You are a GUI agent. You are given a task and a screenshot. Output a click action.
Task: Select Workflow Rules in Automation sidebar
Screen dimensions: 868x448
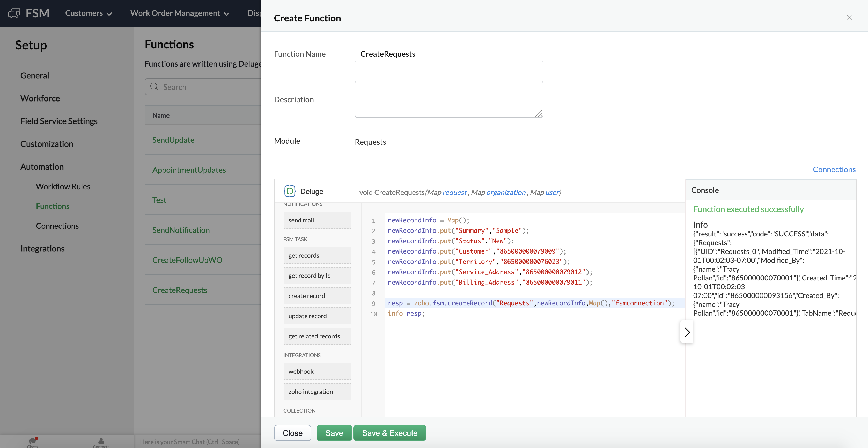[63, 186]
